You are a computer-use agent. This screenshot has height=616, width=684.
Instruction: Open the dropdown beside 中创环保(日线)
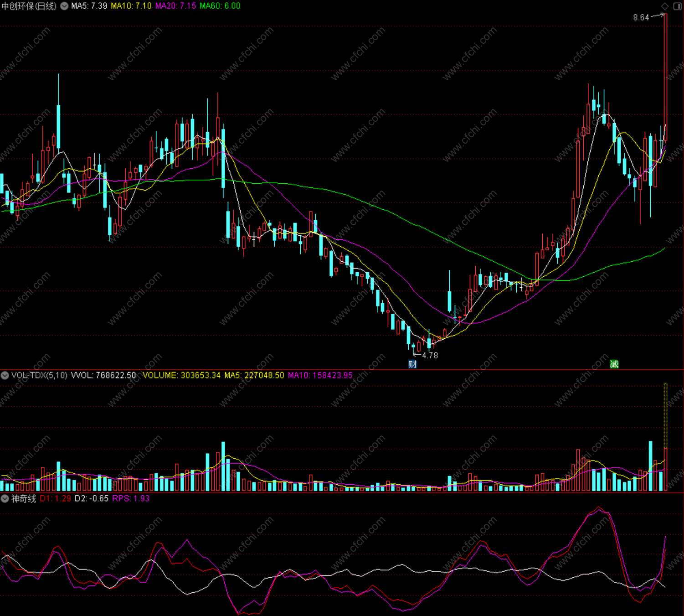tap(64, 6)
